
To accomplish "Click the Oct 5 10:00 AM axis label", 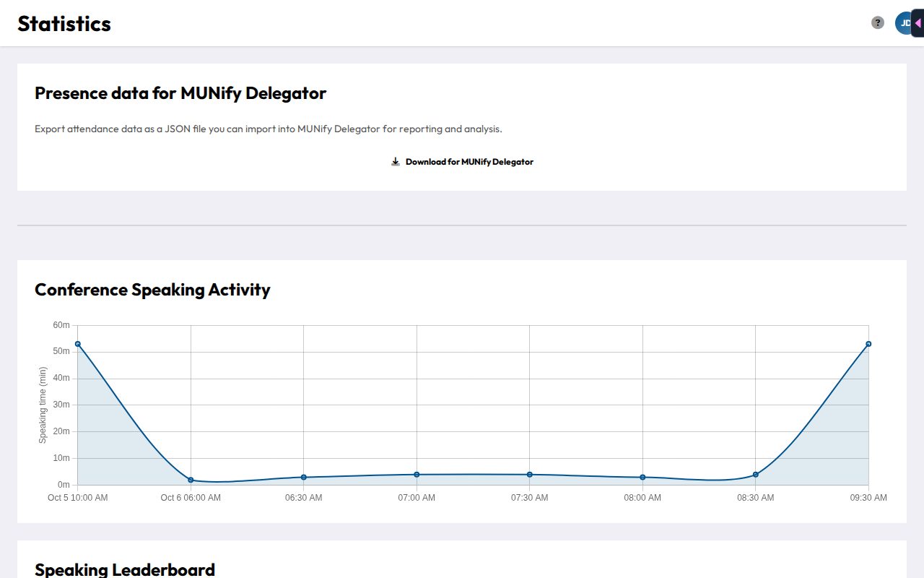I will tap(78, 498).
